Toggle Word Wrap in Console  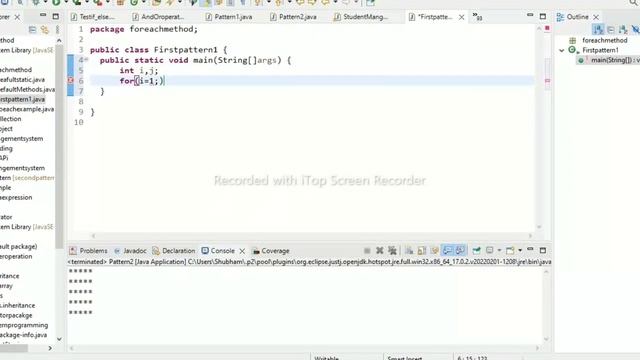(435, 251)
